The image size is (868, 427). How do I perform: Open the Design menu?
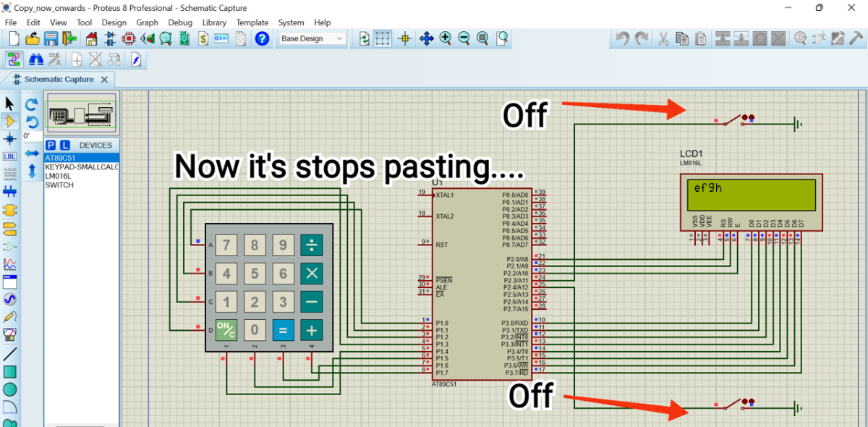click(x=114, y=22)
